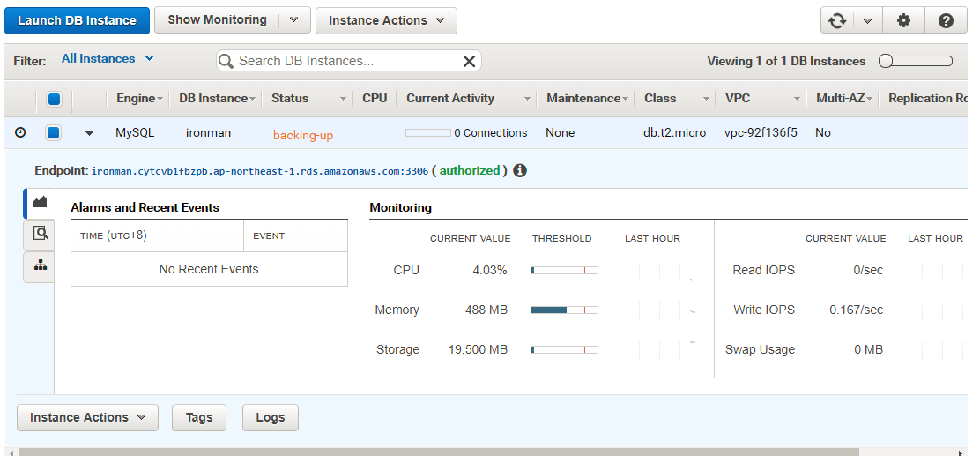Open settings via the gear icon
This screenshot has height=456, width=980.
pos(903,20)
